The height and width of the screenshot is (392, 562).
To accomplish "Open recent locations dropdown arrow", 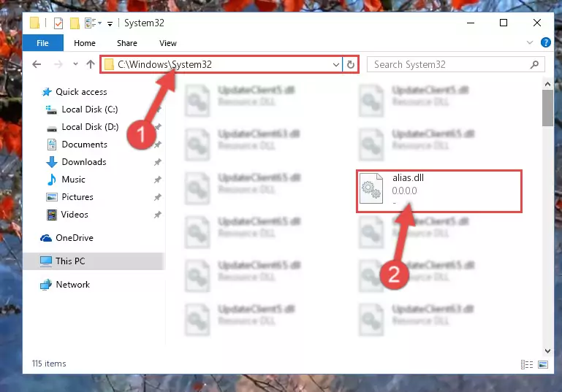I will (75, 64).
